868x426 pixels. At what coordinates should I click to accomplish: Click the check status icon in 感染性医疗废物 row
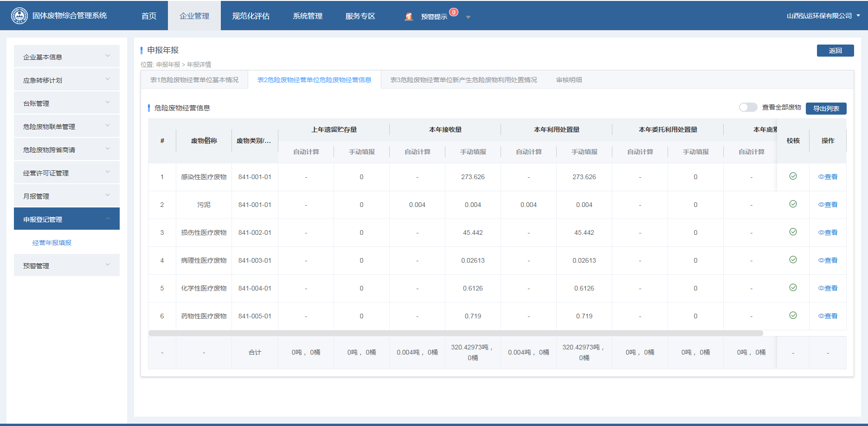click(793, 176)
